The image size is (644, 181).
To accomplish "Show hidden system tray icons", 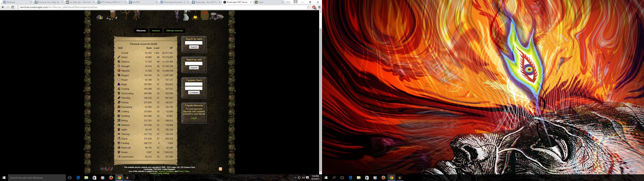I will pyautogui.click(x=295, y=178).
